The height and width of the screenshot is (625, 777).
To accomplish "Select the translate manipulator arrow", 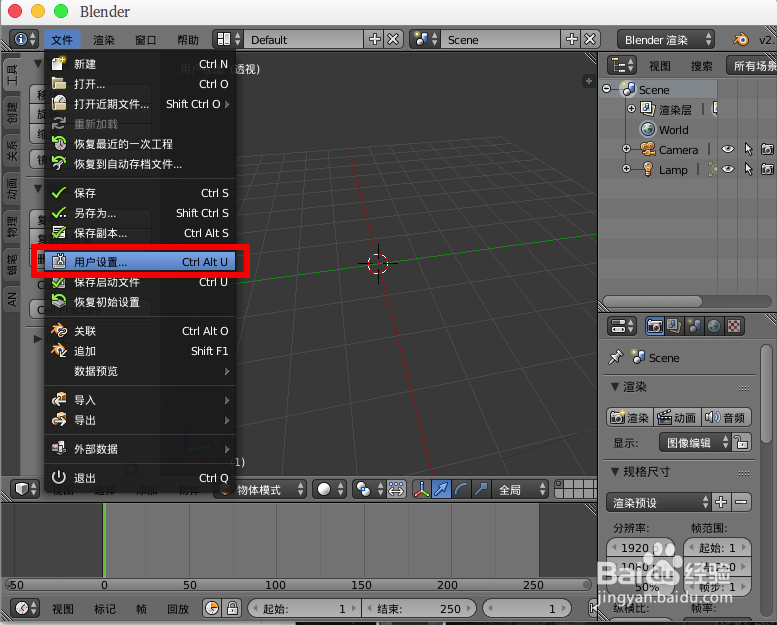I will pyautogui.click(x=441, y=489).
